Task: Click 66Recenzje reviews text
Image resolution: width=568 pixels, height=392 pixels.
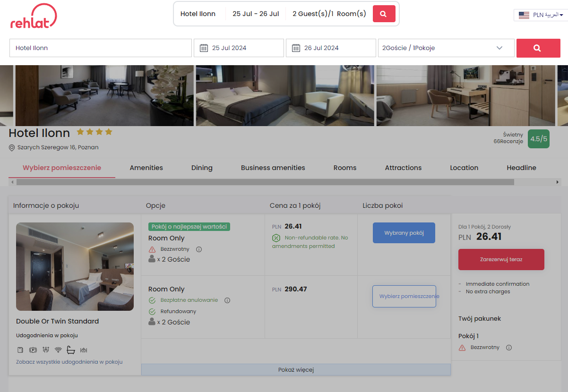Action: point(508,141)
